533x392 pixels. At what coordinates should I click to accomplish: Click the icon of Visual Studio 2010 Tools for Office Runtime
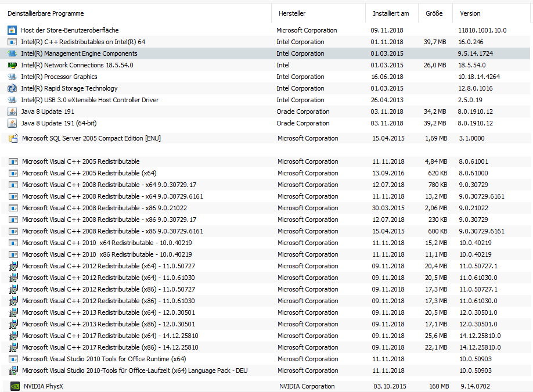coord(13,359)
